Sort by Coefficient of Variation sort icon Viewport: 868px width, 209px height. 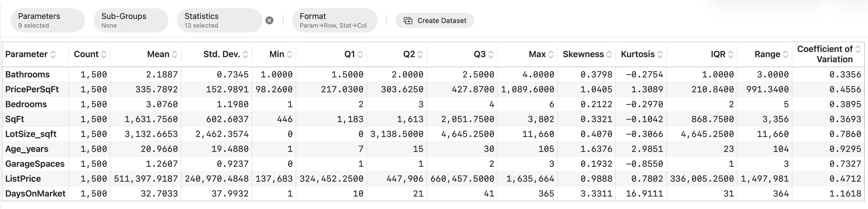[x=858, y=49]
